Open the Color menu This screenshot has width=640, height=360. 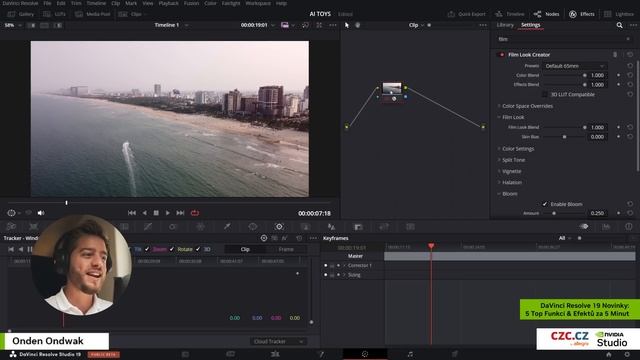210,3
